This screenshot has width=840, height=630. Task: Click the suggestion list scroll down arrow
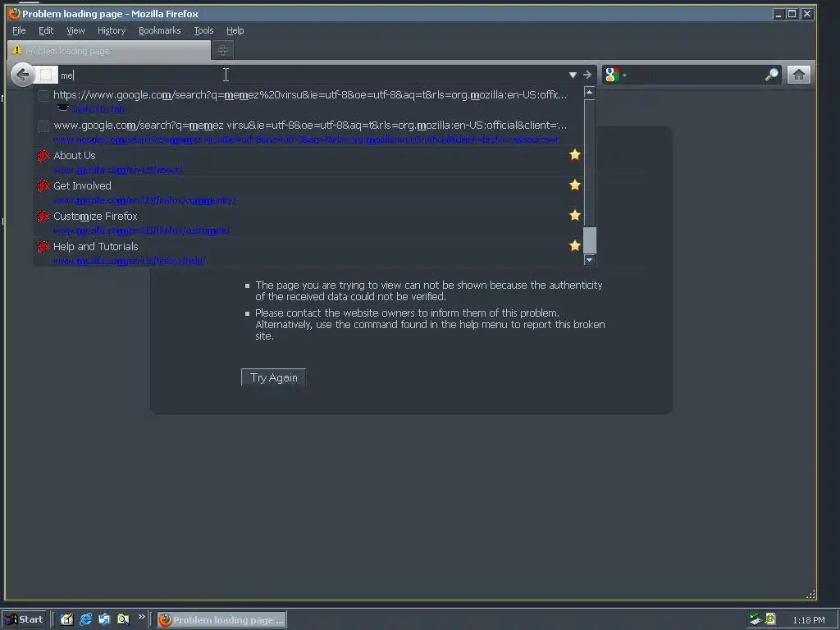(x=589, y=260)
